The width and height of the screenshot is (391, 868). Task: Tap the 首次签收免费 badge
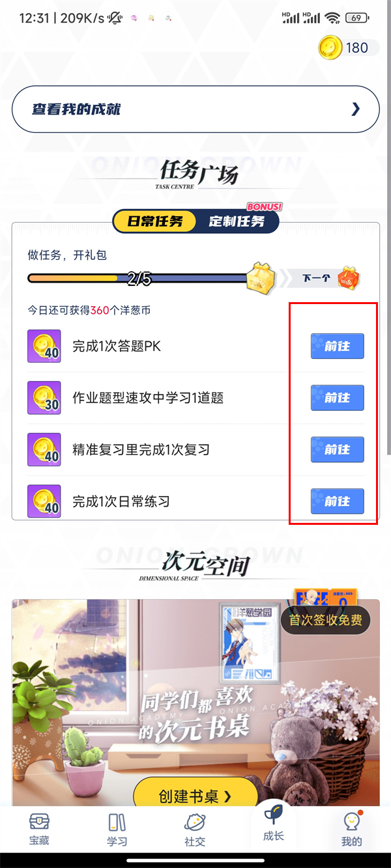(325, 620)
